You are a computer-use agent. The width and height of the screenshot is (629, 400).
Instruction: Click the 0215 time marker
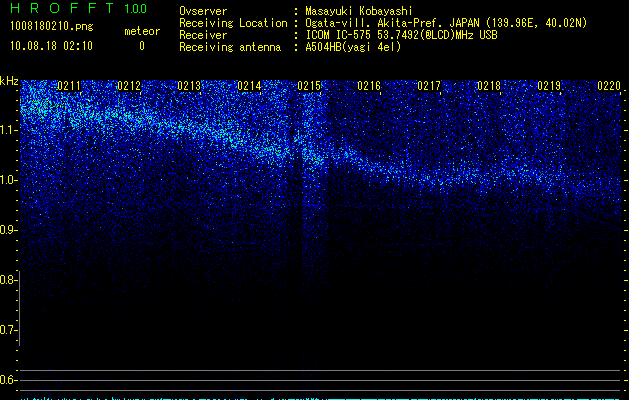309,86
